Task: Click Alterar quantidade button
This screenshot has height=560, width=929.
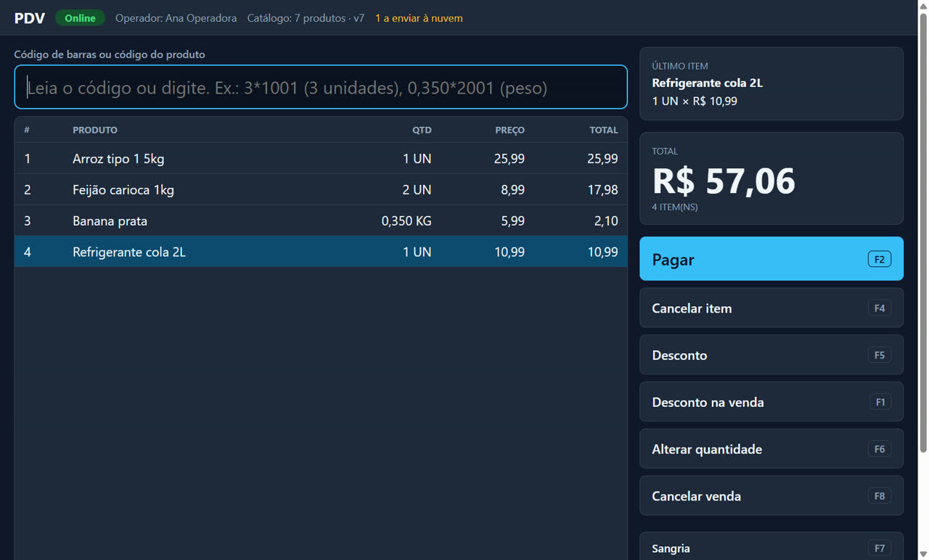Action: click(x=771, y=449)
